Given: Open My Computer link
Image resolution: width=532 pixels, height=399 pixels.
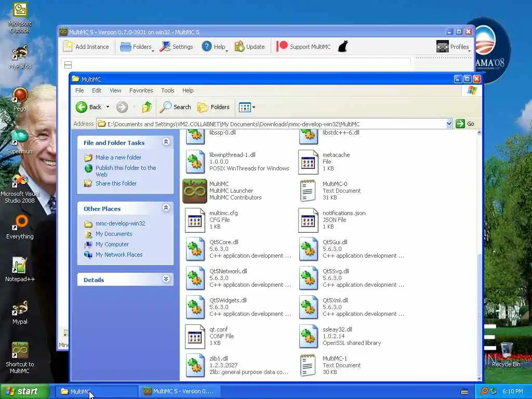Looking at the screenshot, I should [112, 244].
